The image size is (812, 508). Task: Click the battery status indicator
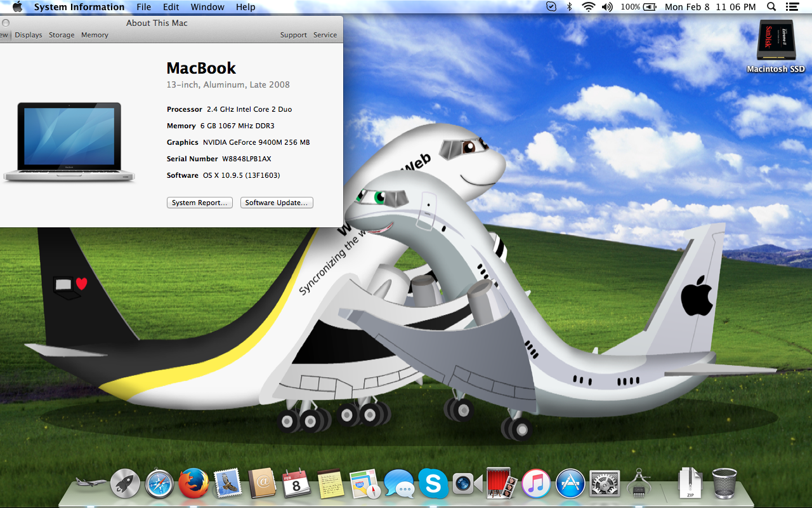[x=639, y=7]
